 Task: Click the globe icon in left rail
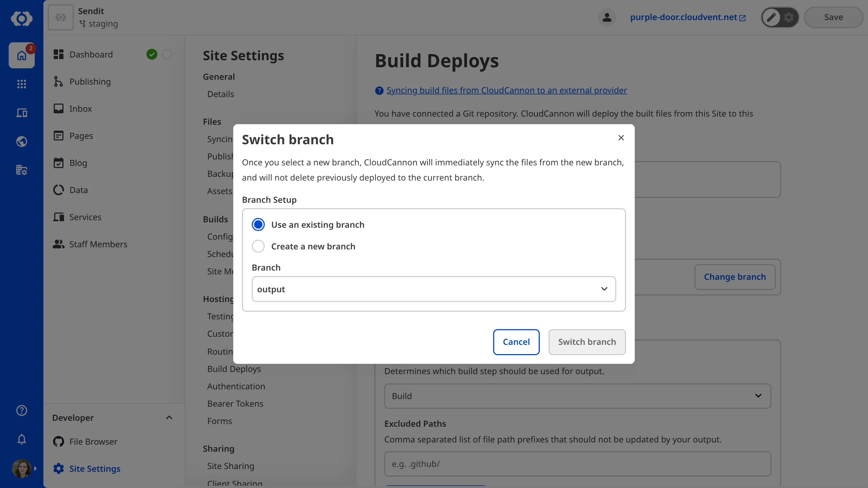[22, 141]
